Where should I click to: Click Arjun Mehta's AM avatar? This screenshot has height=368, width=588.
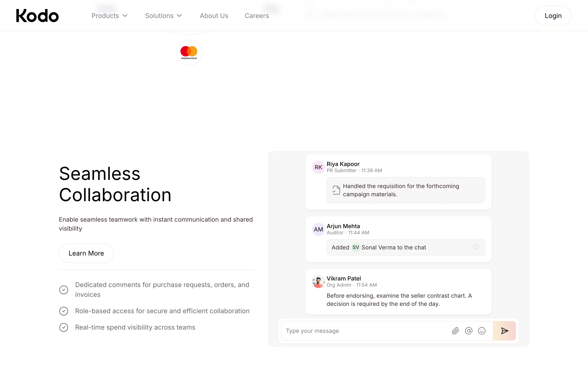[318, 229]
